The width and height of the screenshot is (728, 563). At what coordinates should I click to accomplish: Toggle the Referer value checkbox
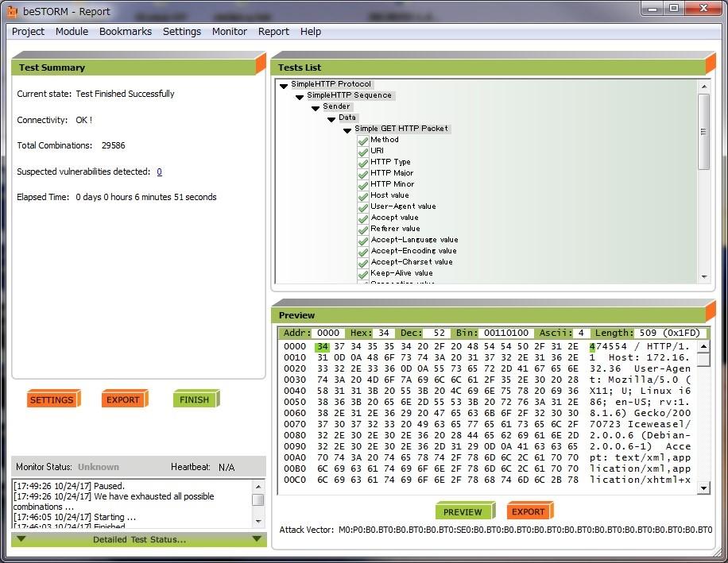(363, 229)
